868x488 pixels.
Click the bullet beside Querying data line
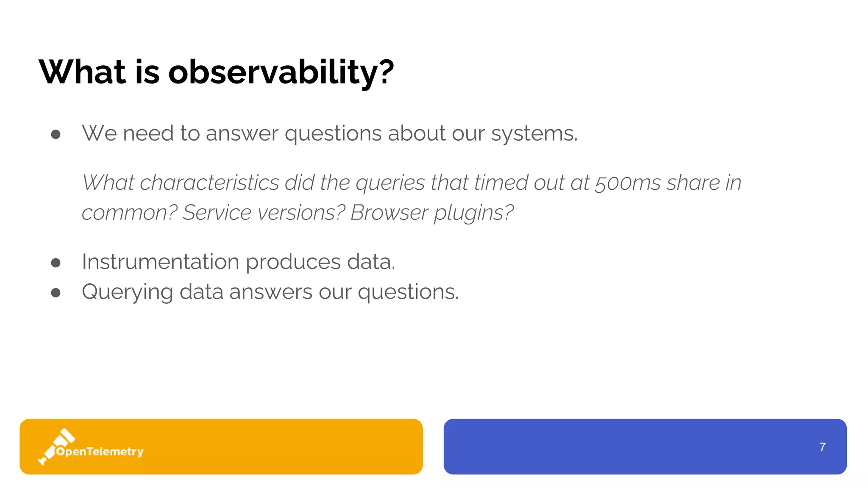coord(56,293)
